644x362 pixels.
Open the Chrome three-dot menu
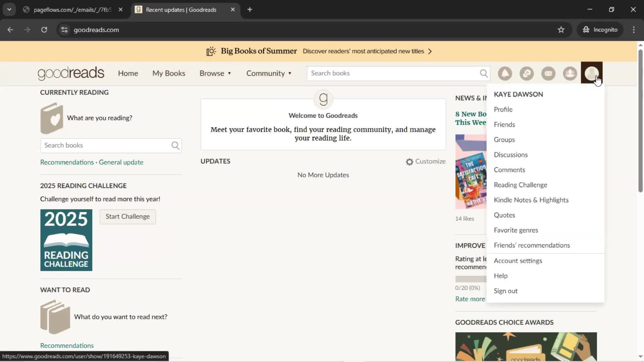pos(634,30)
